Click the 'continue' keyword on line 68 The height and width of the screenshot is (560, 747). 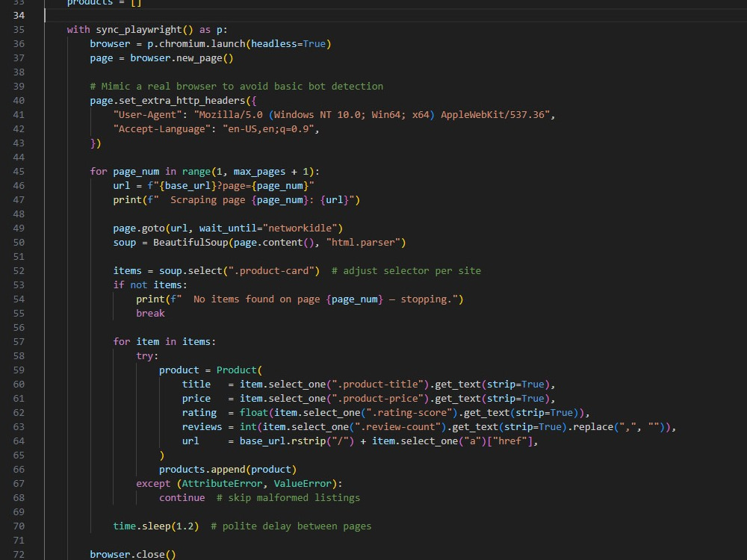pos(182,498)
